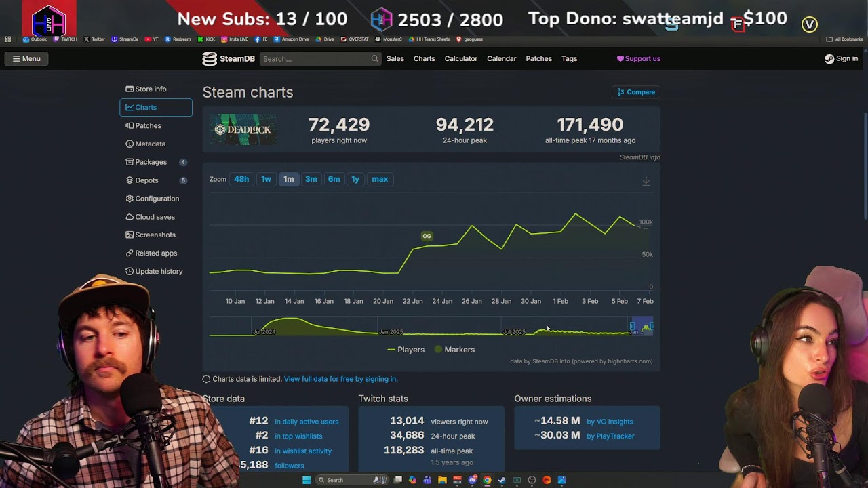868x488 pixels.
Task: Set chart zoom to 48h
Action: coord(241,179)
